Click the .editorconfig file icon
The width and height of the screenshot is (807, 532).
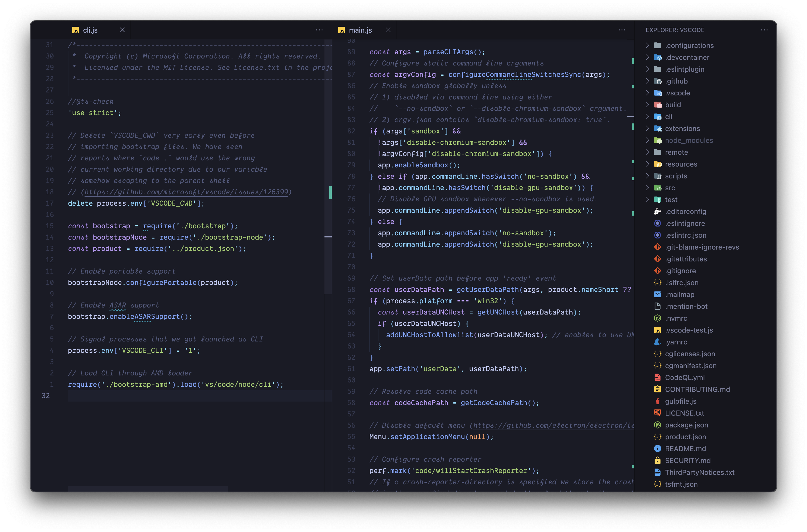click(657, 212)
